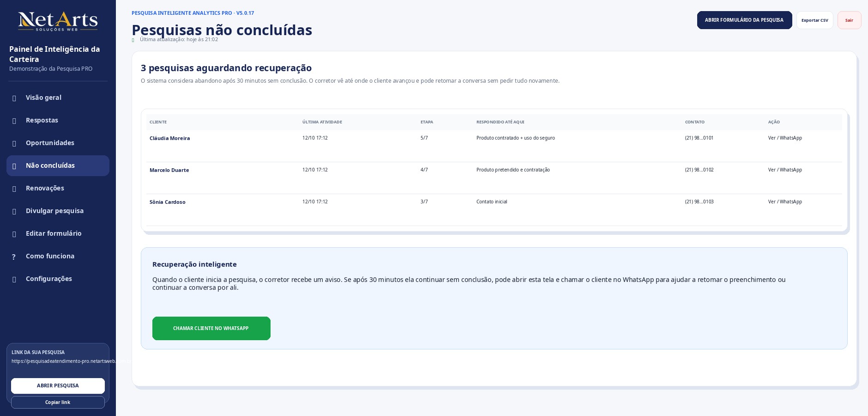Screen dimensions: 868x416
Task: Click the Editar formulário sidebar icon
Action: [x=14, y=234]
